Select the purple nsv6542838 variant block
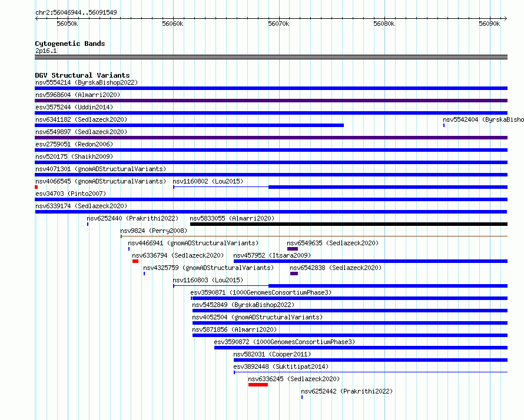This screenshot has height=420, width=524. click(294, 274)
